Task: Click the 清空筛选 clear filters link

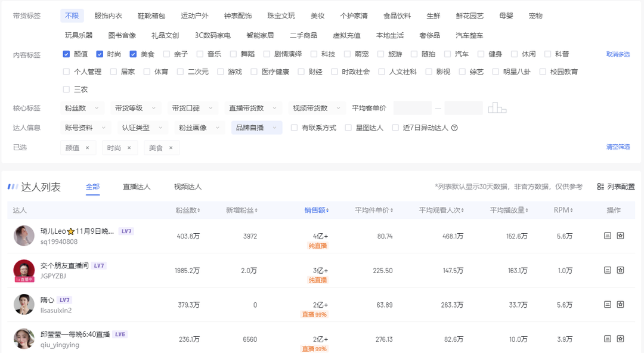Action: click(617, 147)
